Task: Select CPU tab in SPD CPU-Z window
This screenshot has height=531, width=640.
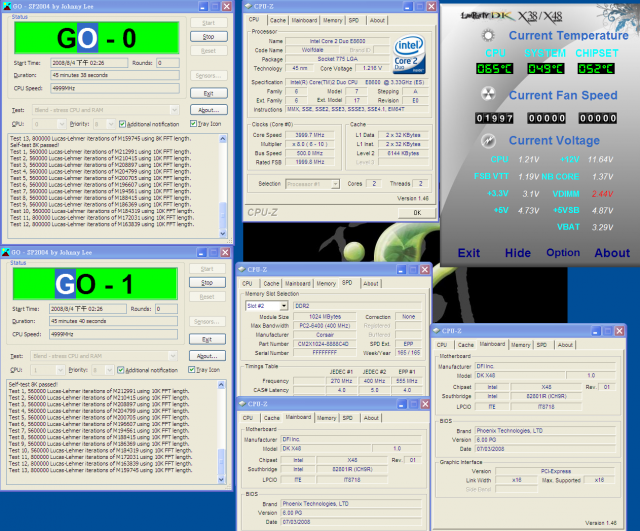Action: [x=247, y=284]
